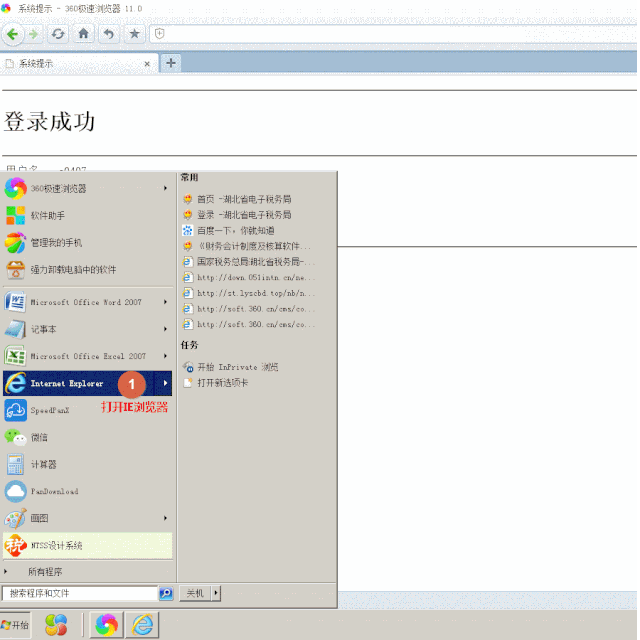The image size is (640, 640).
Task: Open a new tab with the plus button
Action: [171, 63]
